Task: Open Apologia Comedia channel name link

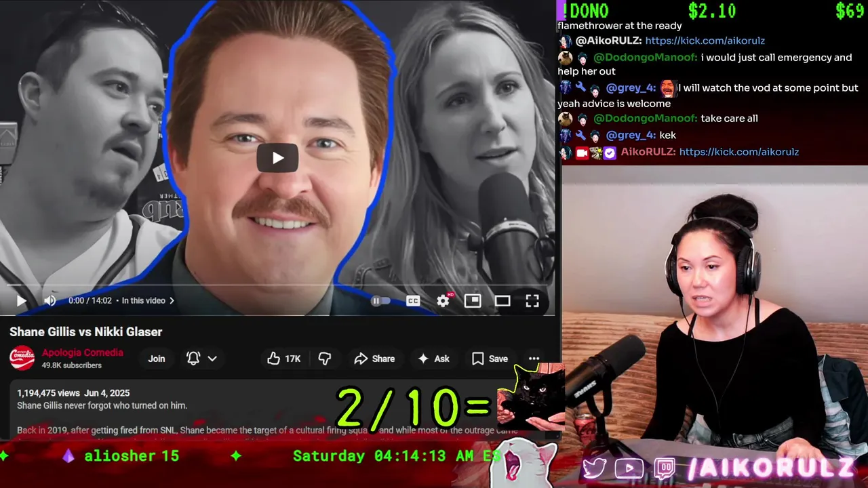Action: point(83,352)
